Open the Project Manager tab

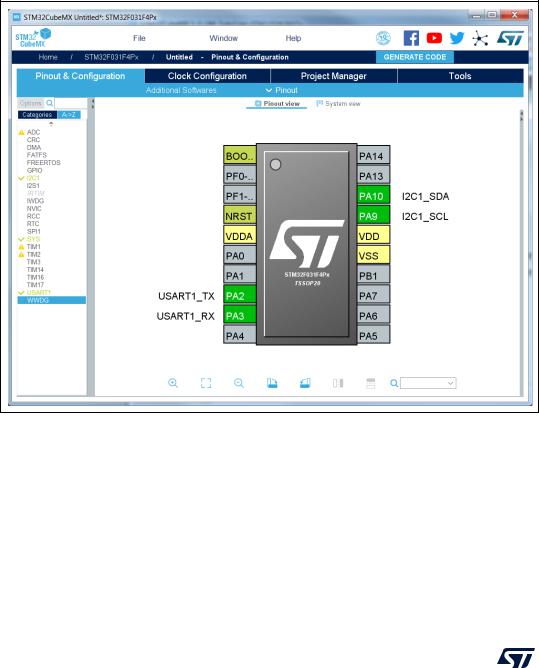(333, 76)
